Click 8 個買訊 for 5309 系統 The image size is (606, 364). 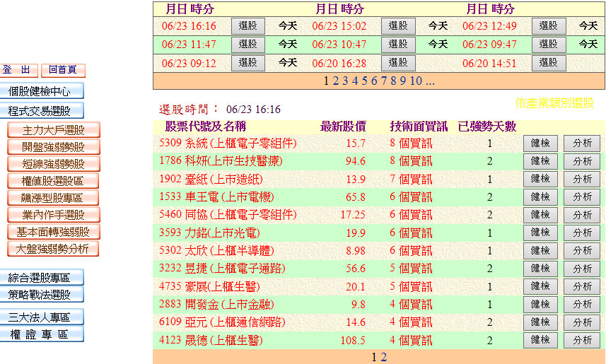click(411, 143)
